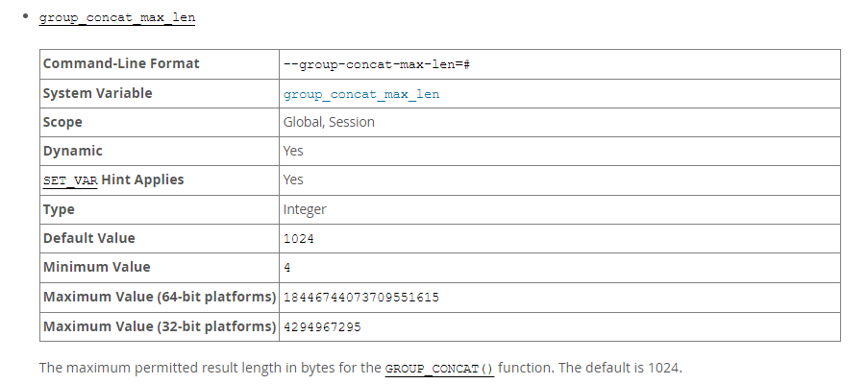The height and width of the screenshot is (384, 868).
Task: Click the Integer type value
Action: coord(305,209)
